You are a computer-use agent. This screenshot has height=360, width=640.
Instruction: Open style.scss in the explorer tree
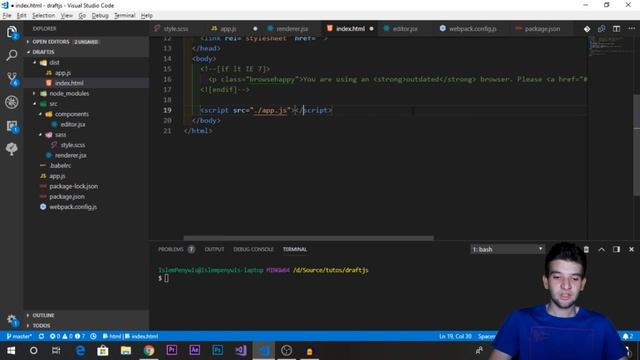pyautogui.click(x=73, y=145)
